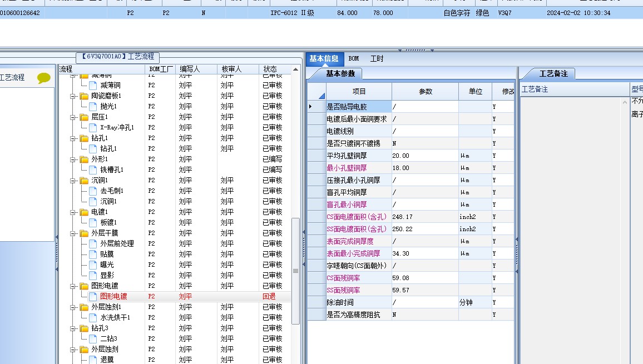Select the 表面最小完成铜厚 parameter row
This screenshot has width=643, height=364.
[x=410, y=254]
